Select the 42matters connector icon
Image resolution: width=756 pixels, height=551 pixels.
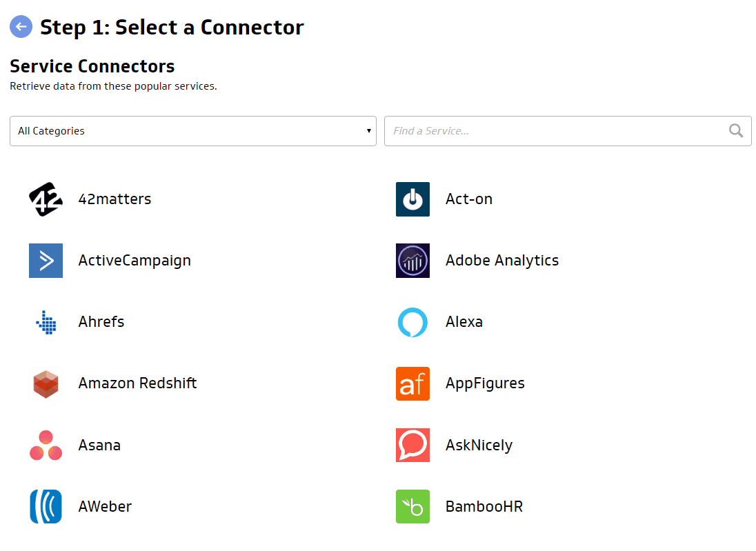pos(46,199)
